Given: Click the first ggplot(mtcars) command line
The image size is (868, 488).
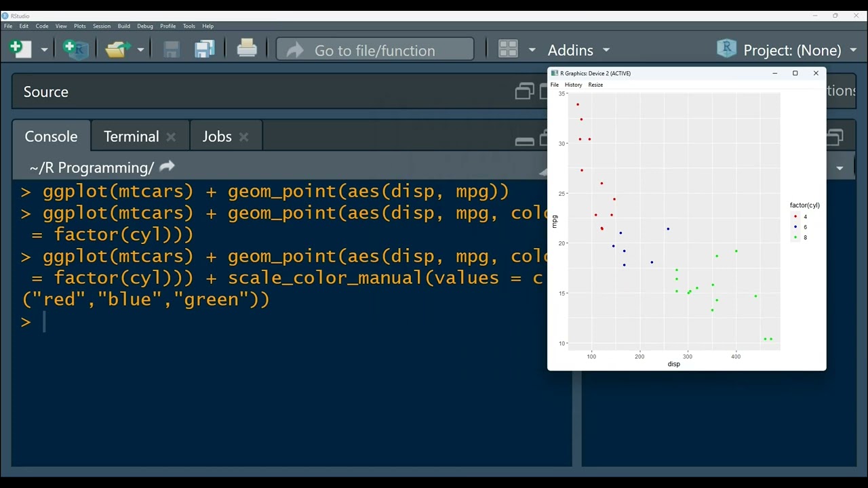Looking at the screenshot, I should point(265,192).
